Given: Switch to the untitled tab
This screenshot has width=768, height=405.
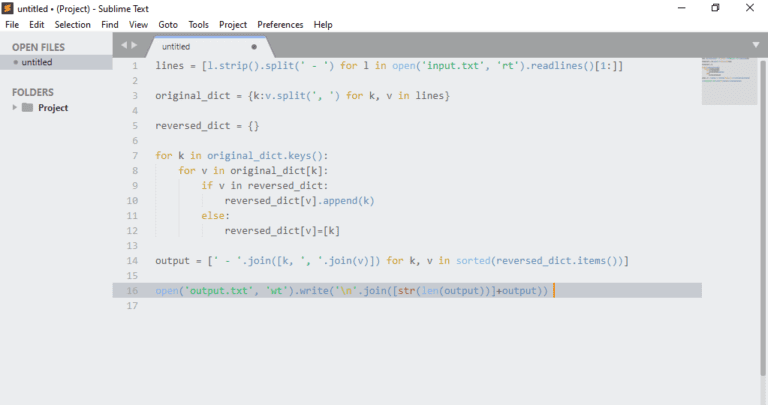Looking at the screenshot, I should pyautogui.click(x=208, y=47).
